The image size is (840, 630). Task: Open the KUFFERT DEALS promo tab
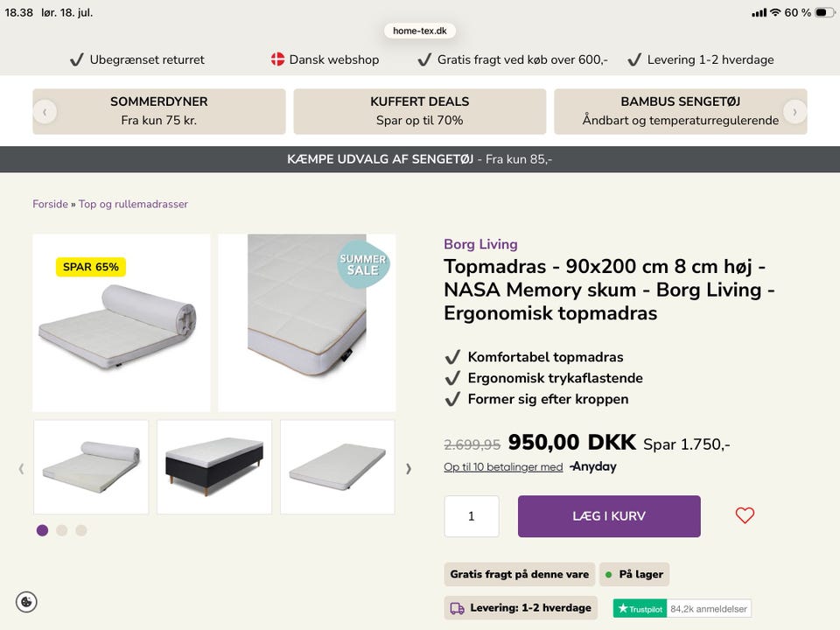pyautogui.click(x=419, y=111)
